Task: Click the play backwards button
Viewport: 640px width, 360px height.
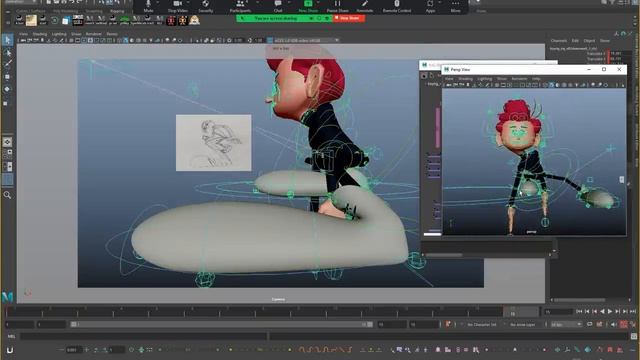Action: [x=602, y=311]
